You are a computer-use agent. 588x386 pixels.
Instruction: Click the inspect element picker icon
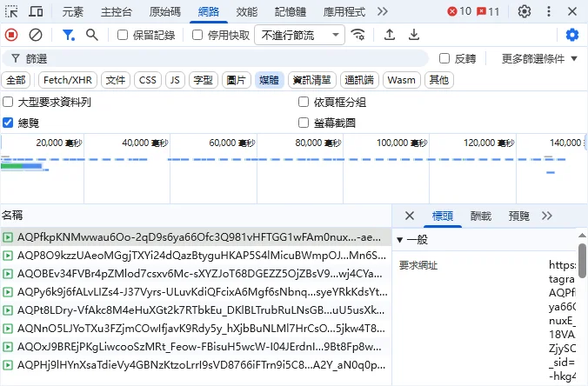12,11
